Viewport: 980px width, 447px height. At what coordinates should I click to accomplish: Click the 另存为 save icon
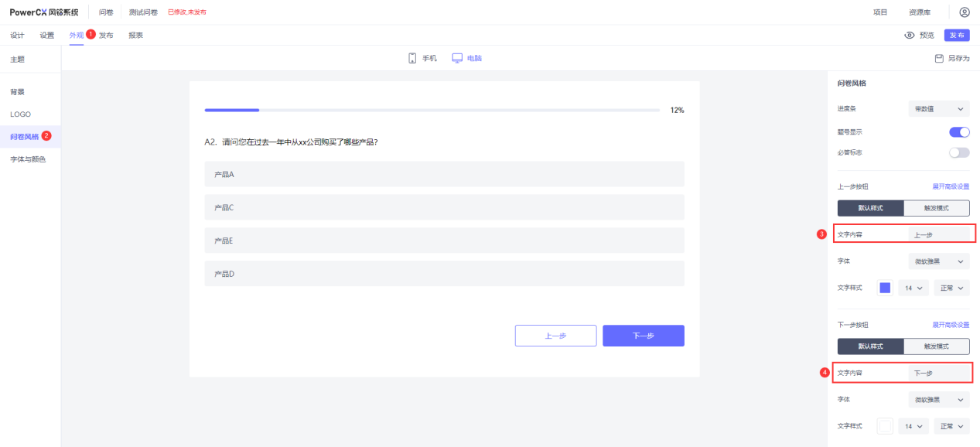tap(939, 58)
